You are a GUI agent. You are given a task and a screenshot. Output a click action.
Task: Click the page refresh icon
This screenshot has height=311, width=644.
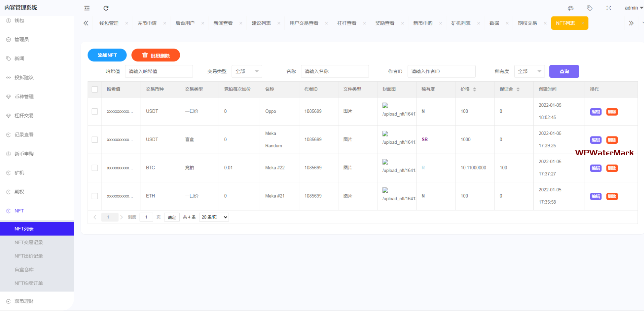[x=106, y=8]
